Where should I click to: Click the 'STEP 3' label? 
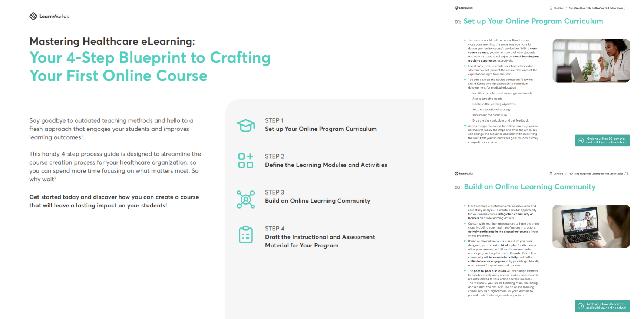coord(274,192)
